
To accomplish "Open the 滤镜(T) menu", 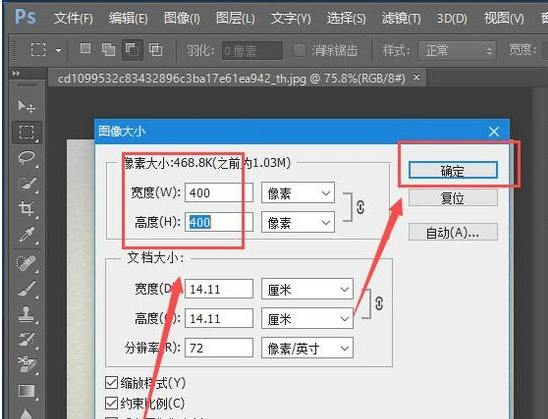I will point(401,18).
